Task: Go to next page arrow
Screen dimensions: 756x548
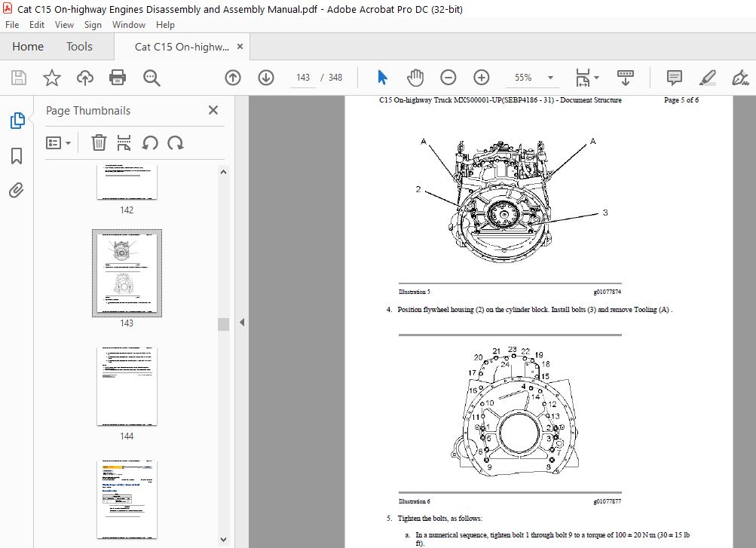Action: (x=266, y=78)
